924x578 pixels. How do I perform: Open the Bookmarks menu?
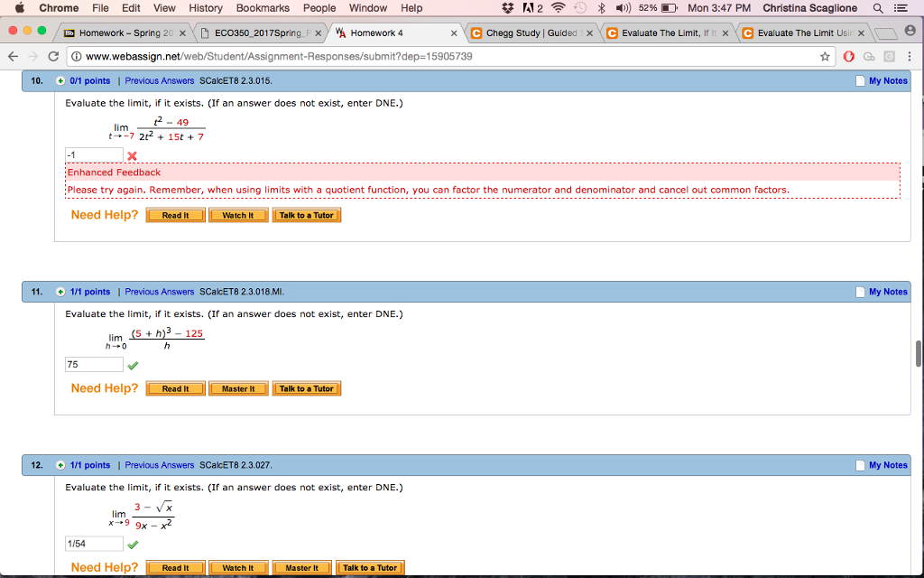pyautogui.click(x=263, y=7)
